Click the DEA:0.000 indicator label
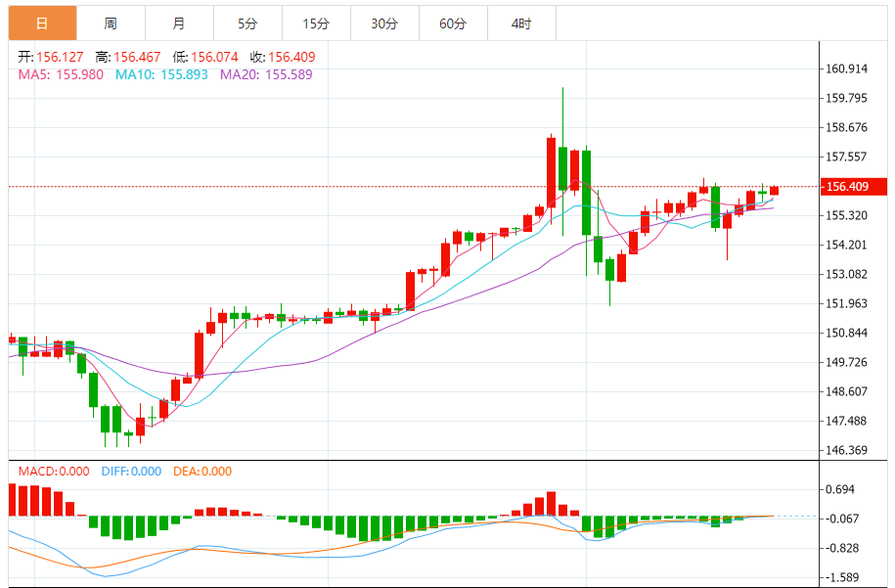 [202, 472]
